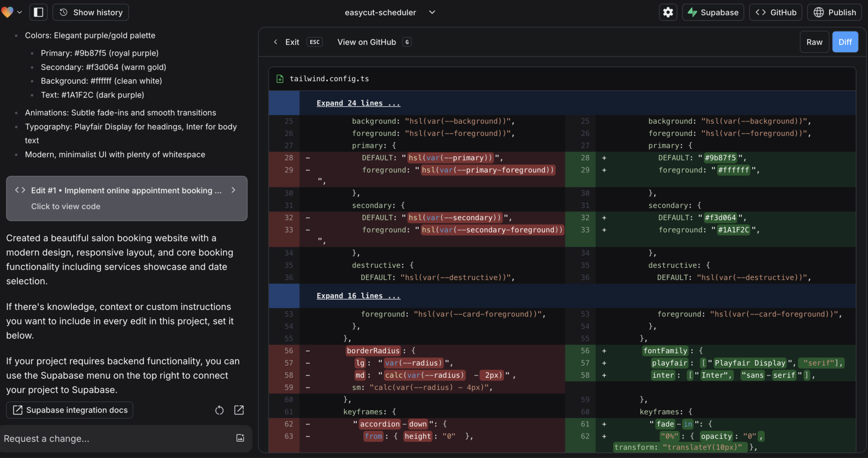Image resolution: width=868 pixels, height=458 pixels.
Task: Click Show history in the top bar
Action: pyautogui.click(x=90, y=12)
